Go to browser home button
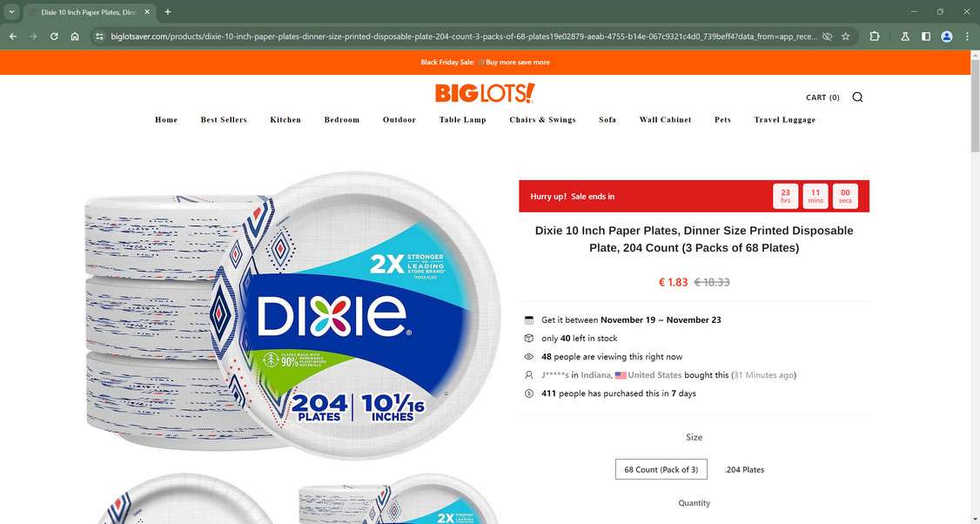980x524 pixels. [75, 37]
